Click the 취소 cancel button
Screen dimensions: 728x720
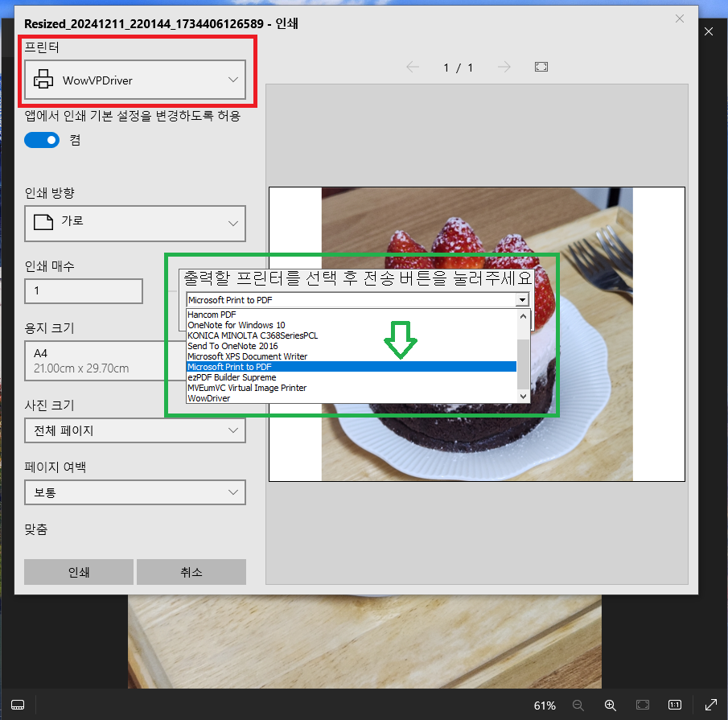(x=191, y=572)
